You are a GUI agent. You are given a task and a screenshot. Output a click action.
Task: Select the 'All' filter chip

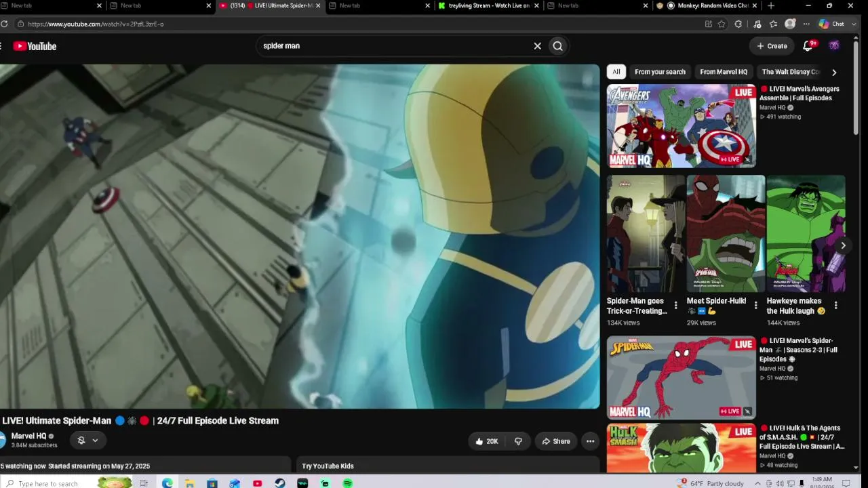point(616,72)
